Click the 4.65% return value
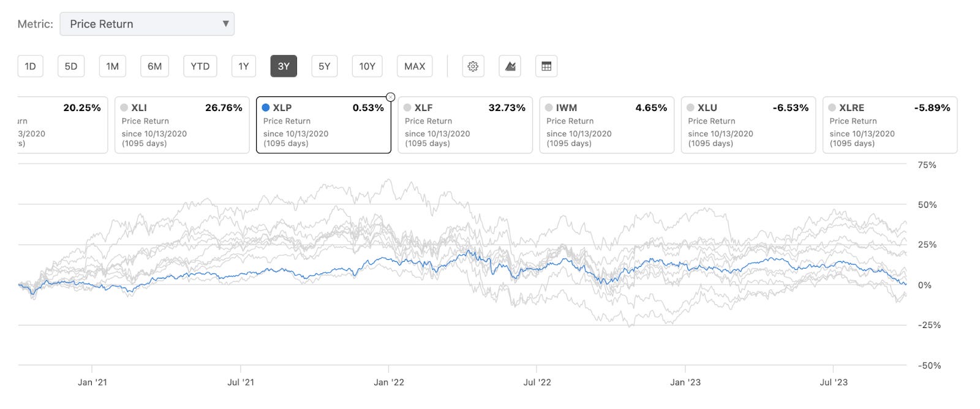Screen dimensions: 980x409 coord(651,108)
